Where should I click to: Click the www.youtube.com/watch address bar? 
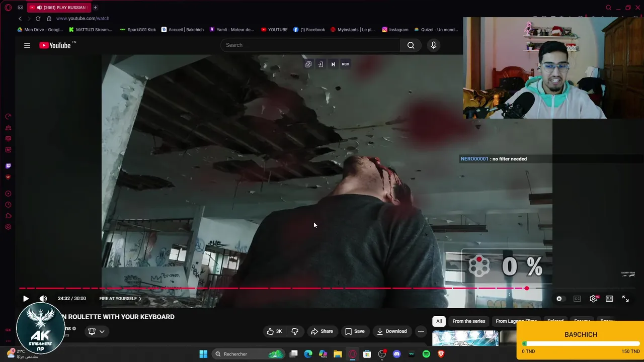[x=83, y=19]
